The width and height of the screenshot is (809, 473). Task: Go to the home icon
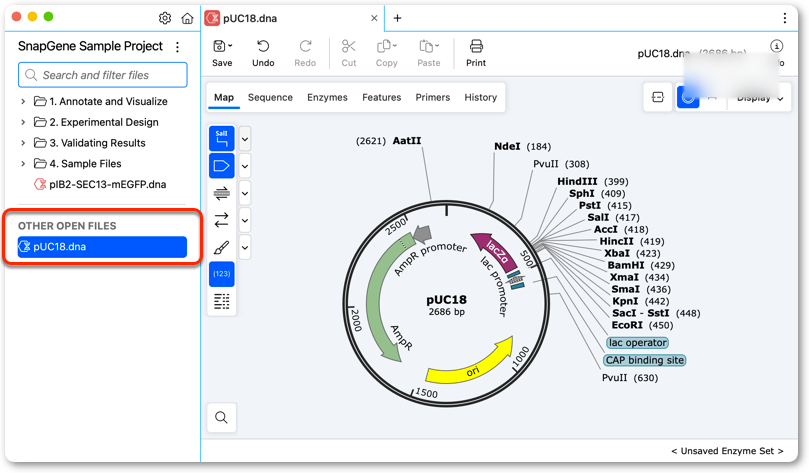click(187, 18)
